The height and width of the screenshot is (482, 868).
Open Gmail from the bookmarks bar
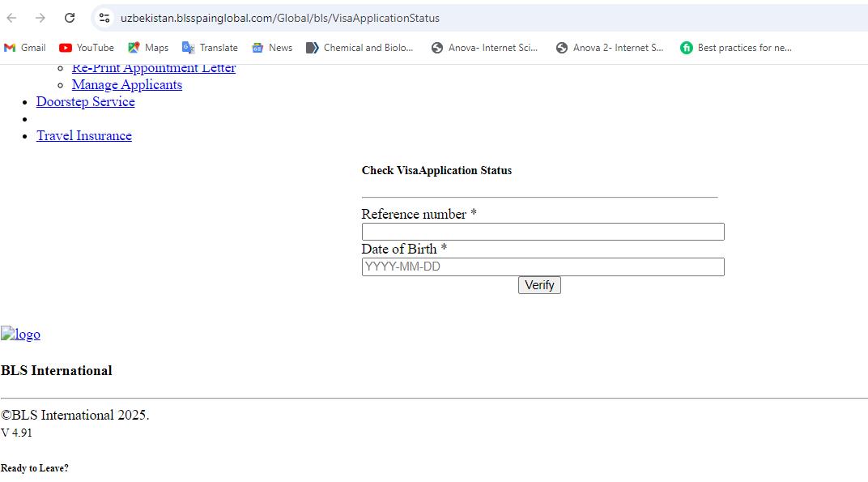pos(24,47)
